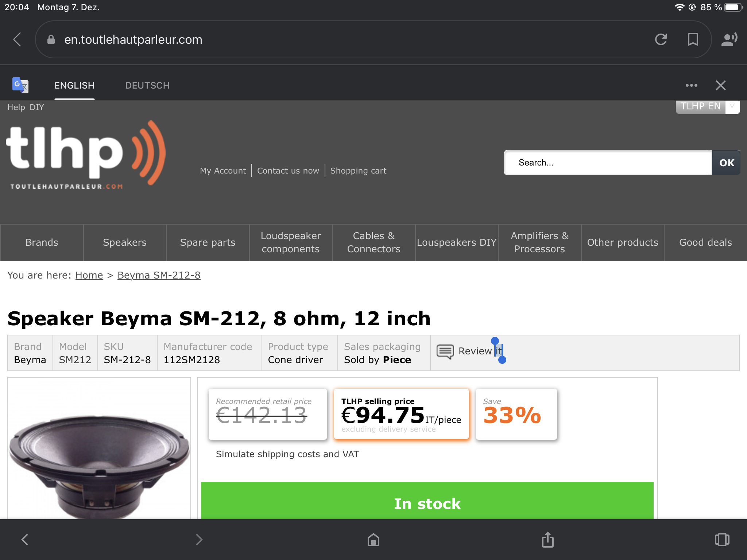The width and height of the screenshot is (747, 560).
Task: Tap the tlhp site logo
Action: [x=86, y=155]
